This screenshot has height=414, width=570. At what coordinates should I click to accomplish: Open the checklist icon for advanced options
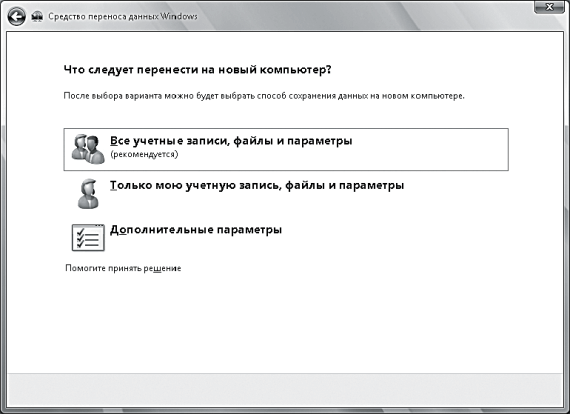[x=88, y=237]
